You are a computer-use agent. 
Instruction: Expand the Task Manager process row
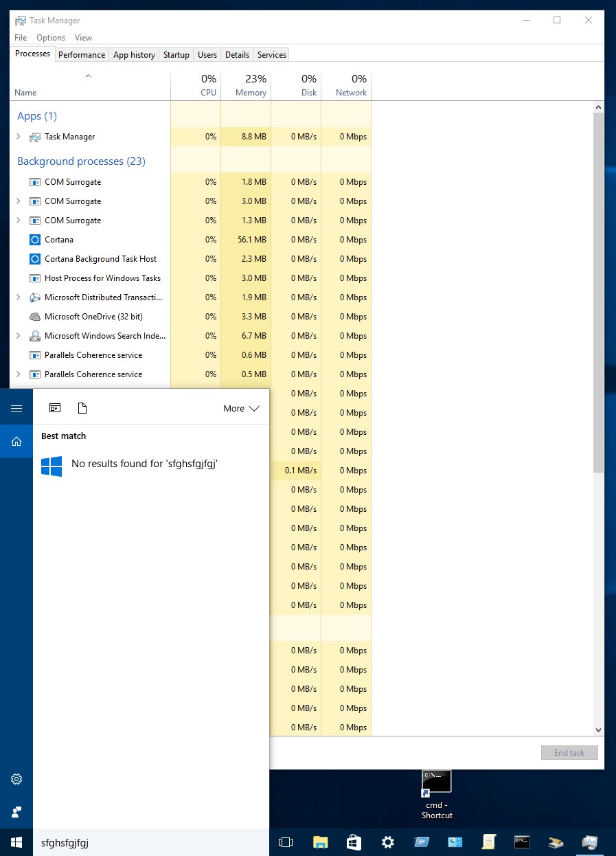[x=19, y=137]
